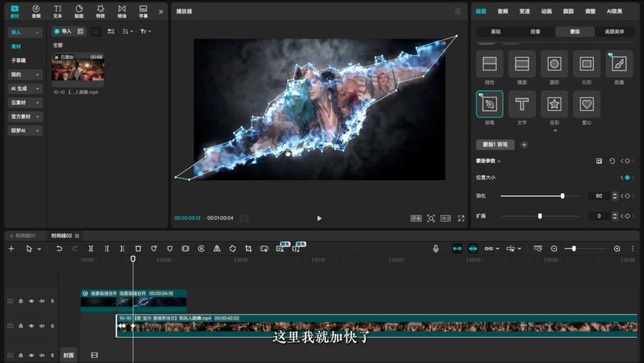Expand the 我的 sidebar section
Viewport: 644px width, 363px height.
coord(37,75)
